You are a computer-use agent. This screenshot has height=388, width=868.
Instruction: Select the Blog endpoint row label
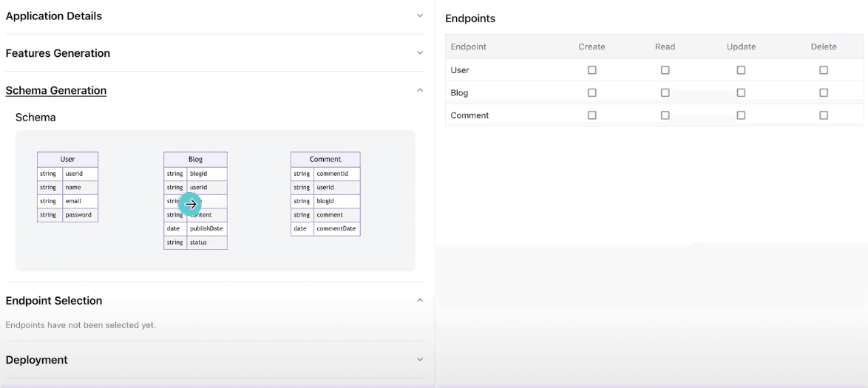tap(459, 93)
